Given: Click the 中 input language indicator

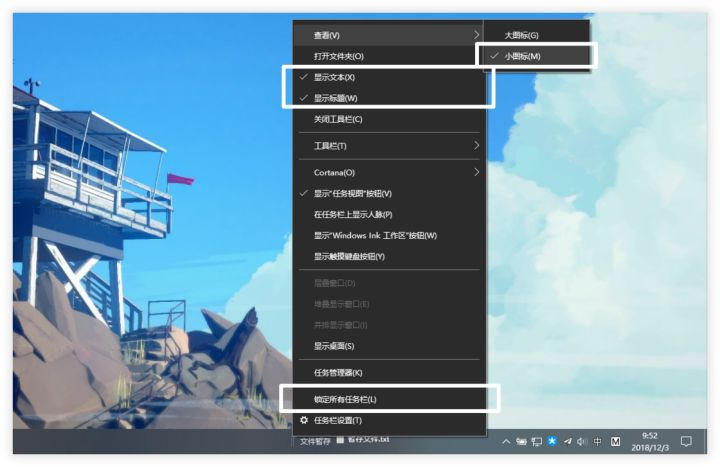Looking at the screenshot, I should [597, 441].
